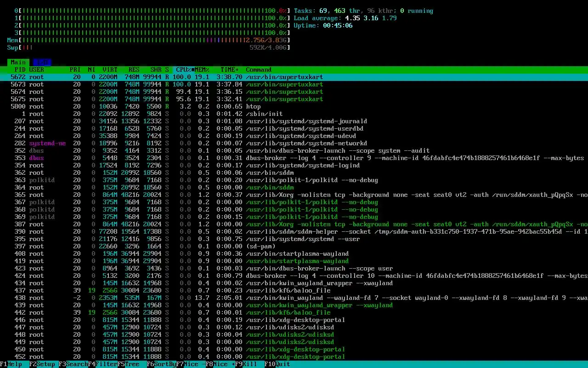
Task: Select the systemd-userdbd process row
Action: click(x=294, y=128)
